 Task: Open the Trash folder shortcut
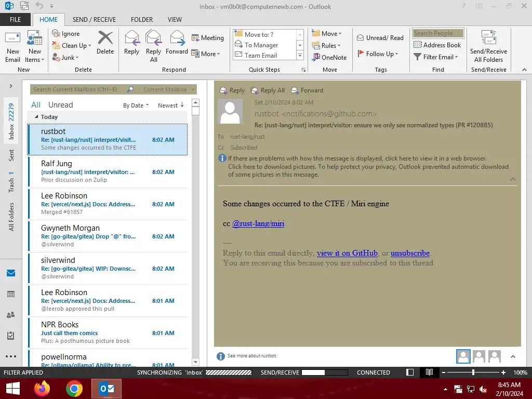click(11, 182)
